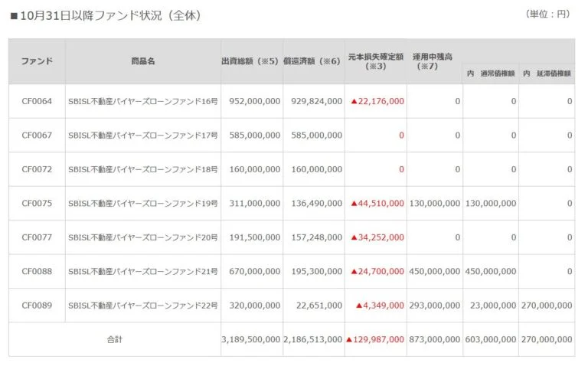This screenshot has height=366, width=588.
Task: Click fund code CF0064
Action: coord(37,101)
